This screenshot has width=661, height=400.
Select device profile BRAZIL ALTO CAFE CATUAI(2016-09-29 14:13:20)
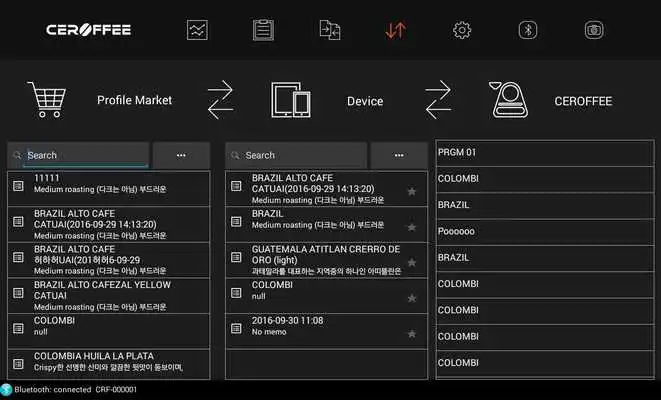click(x=326, y=188)
